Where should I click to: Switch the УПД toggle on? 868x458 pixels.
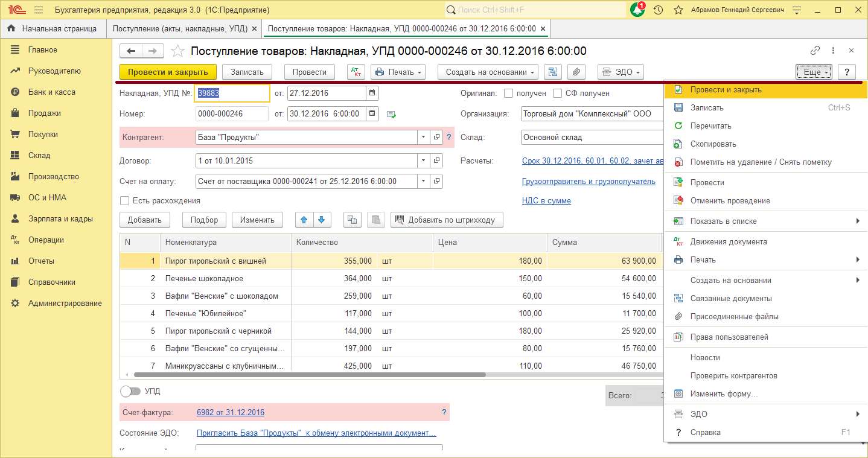(130, 391)
